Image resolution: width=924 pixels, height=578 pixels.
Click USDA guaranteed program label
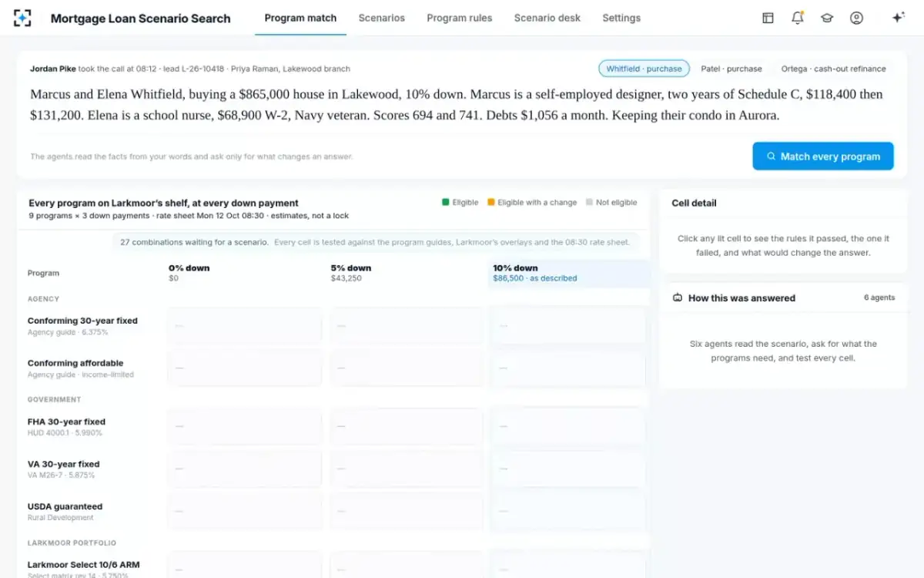click(65, 506)
